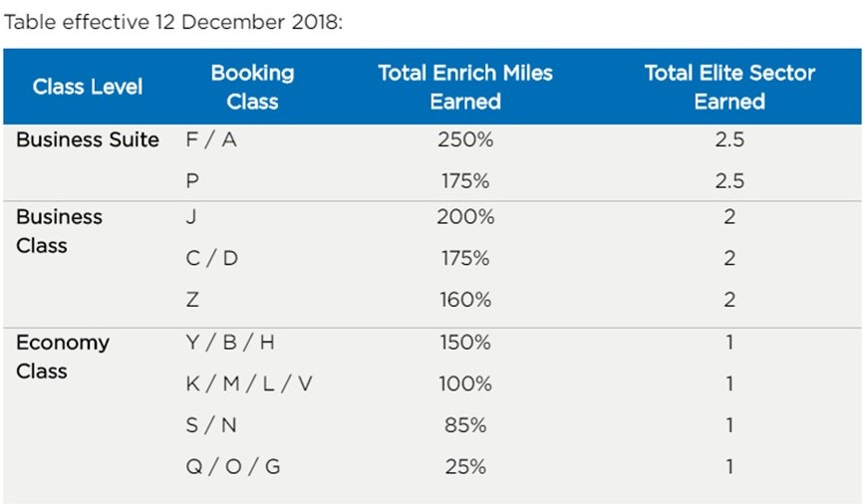Select the Business Class row label
This screenshot has width=863, height=504.
pos(60,231)
